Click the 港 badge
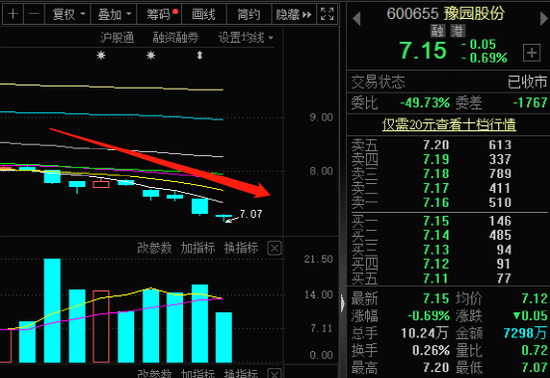The width and height of the screenshot is (550, 378). pyautogui.click(x=458, y=31)
